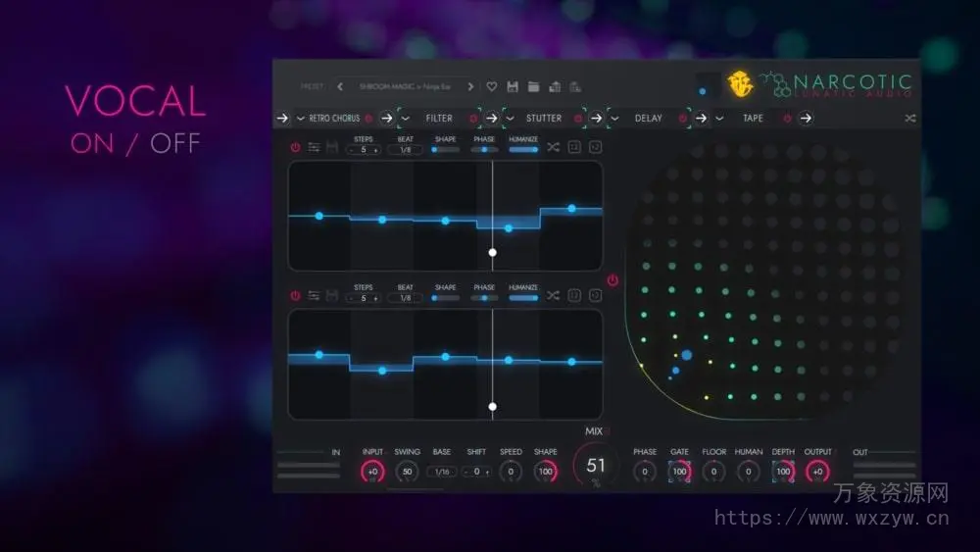The width and height of the screenshot is (980, 552).
Task: Open lower sequencer settings sliders icon
Action: click(314, 296)
